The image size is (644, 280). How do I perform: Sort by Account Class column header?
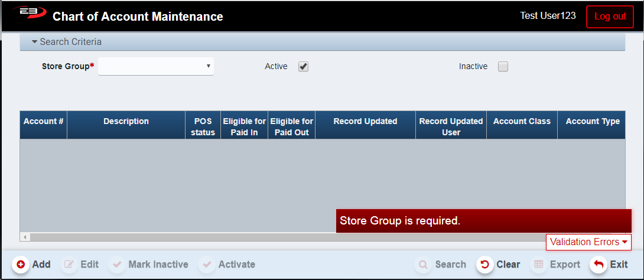click(522, 122)
